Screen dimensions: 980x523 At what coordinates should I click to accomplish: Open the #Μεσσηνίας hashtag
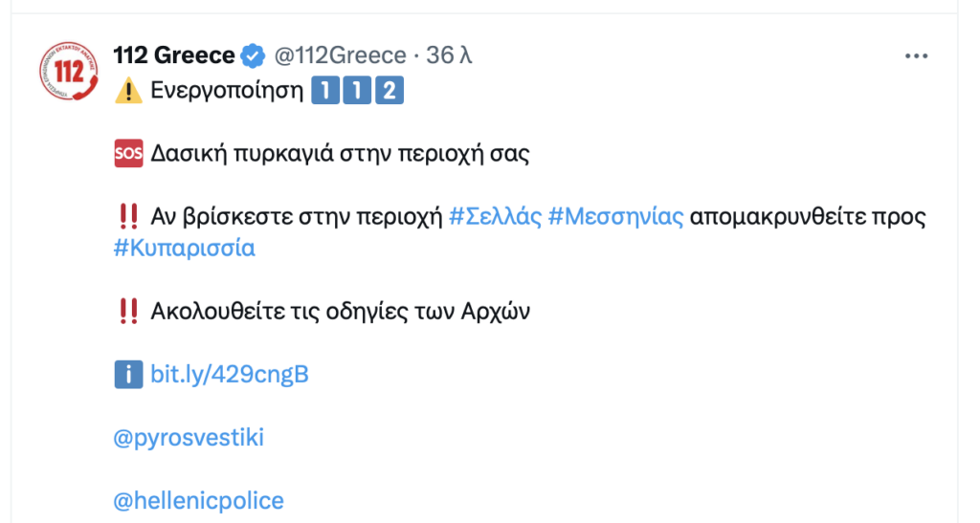coord(616,217)
